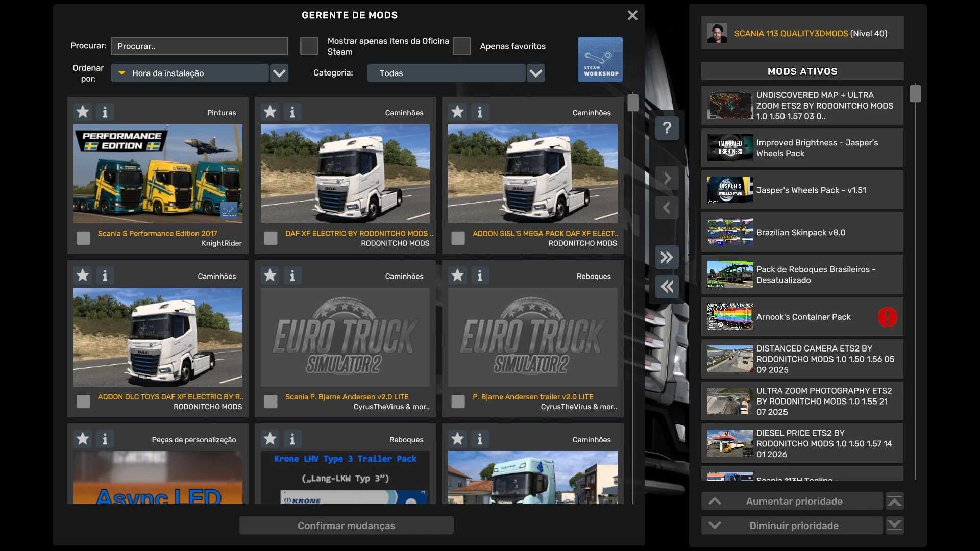Click double left arrow deactivate all mods

click(x=667, y=287)
